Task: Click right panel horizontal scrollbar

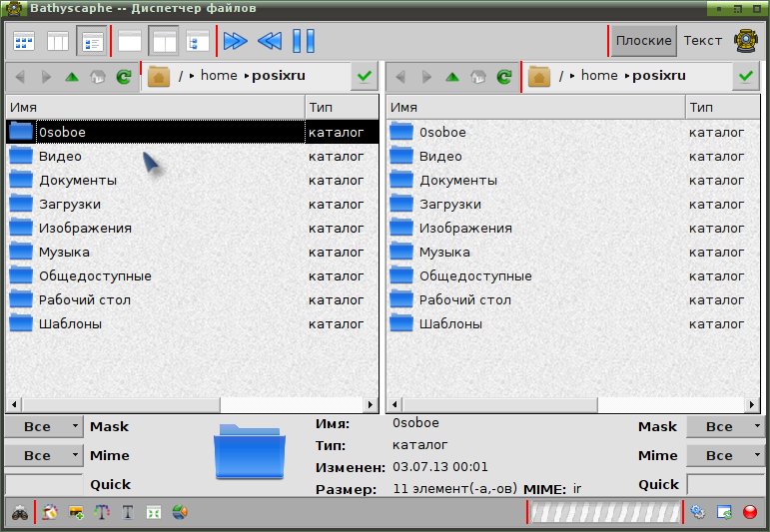Action: click(500, 405)
